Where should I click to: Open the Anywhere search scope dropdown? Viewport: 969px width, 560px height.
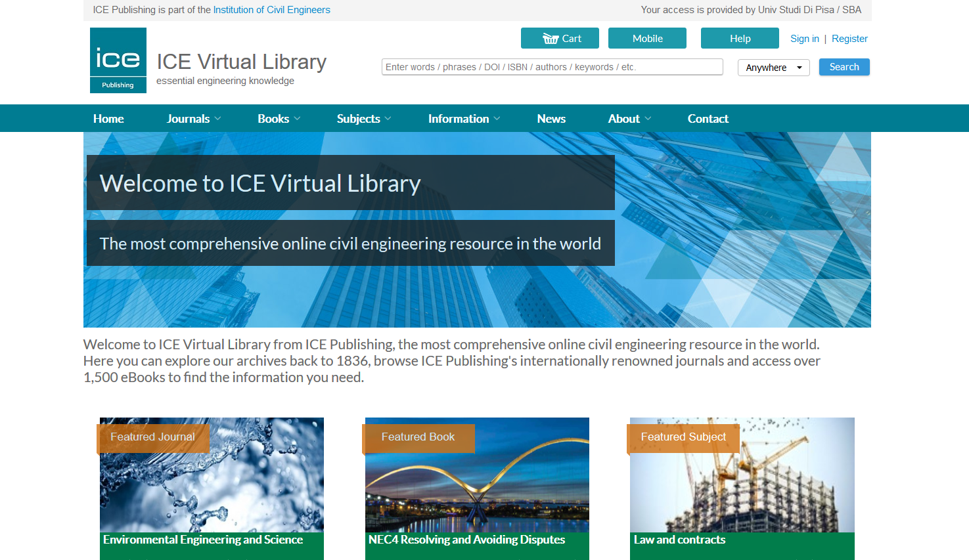773,68
